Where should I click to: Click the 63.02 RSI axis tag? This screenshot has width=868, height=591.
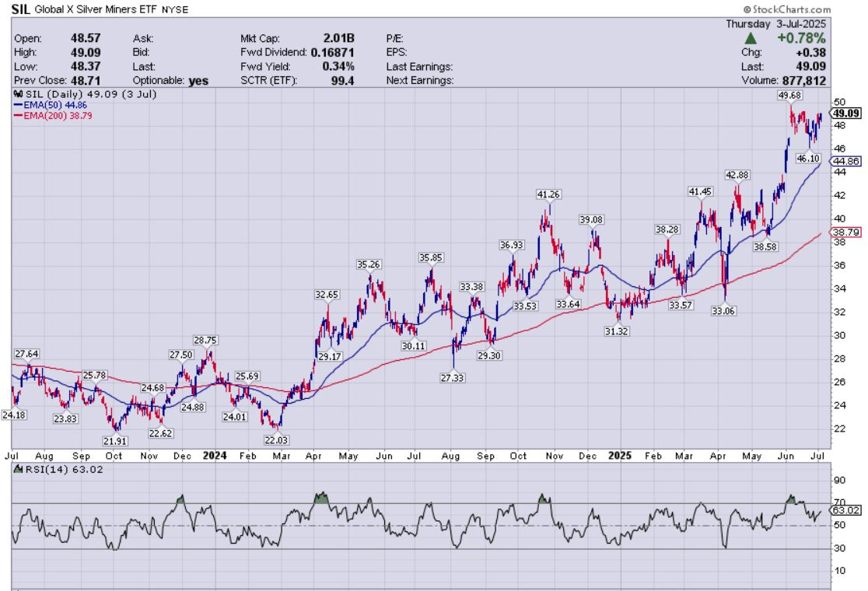tap(846, 510)
